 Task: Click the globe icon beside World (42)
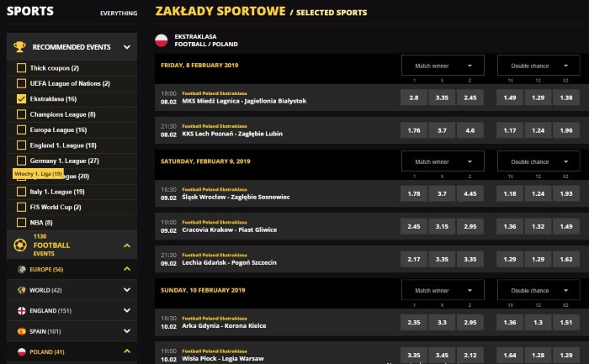pyautogui.click(x=22, y=289)
